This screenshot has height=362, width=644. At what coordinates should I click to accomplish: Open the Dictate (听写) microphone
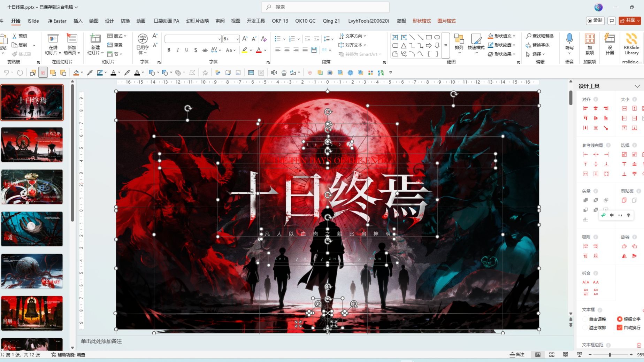[569, 43]
